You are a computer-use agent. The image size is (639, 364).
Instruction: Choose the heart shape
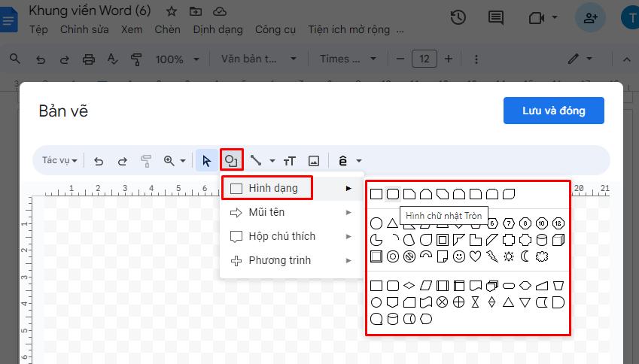[475, 256]
